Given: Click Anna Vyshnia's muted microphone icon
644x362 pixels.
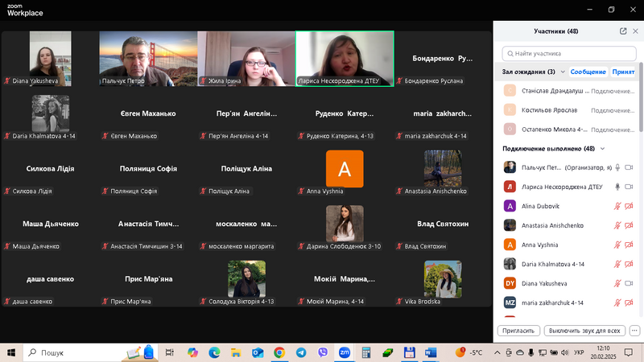Looking at the screenshot, I should coord(617,245).
